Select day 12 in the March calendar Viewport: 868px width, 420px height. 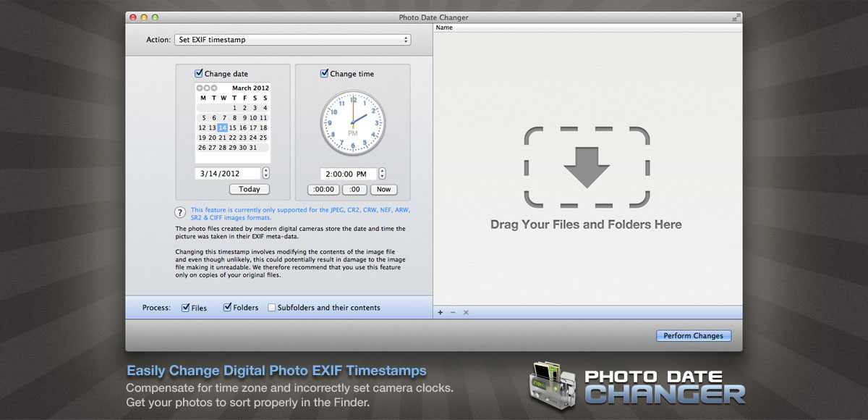point(203,127)
